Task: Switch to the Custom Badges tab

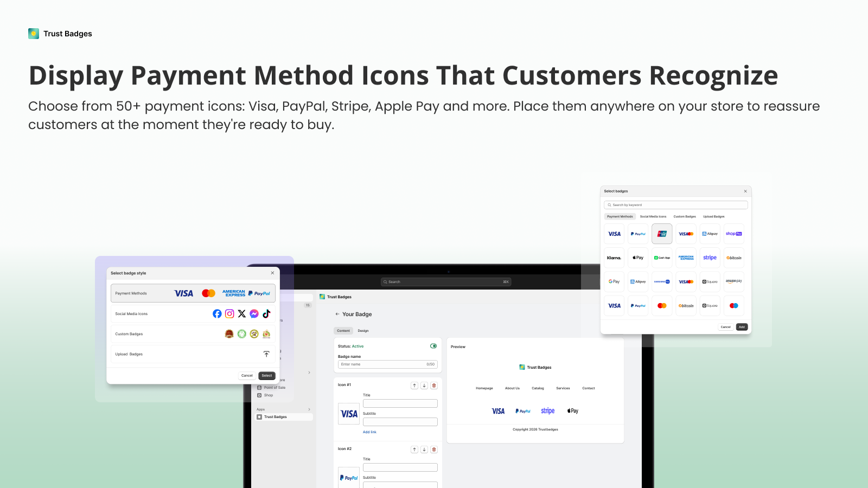Action: point(685,216)
